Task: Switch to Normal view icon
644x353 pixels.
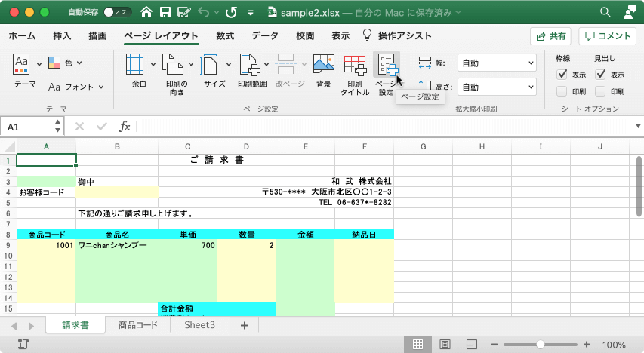Action: click(418, 345)
